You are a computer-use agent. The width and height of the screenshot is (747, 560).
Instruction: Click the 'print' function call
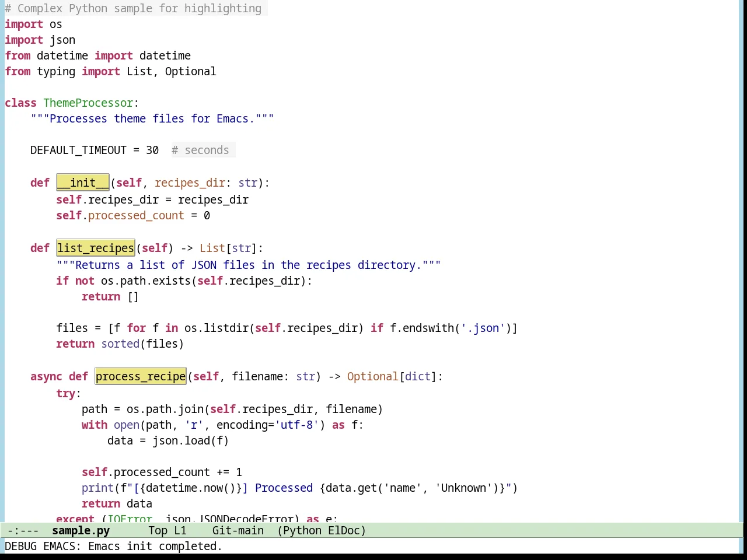[97, 488]
